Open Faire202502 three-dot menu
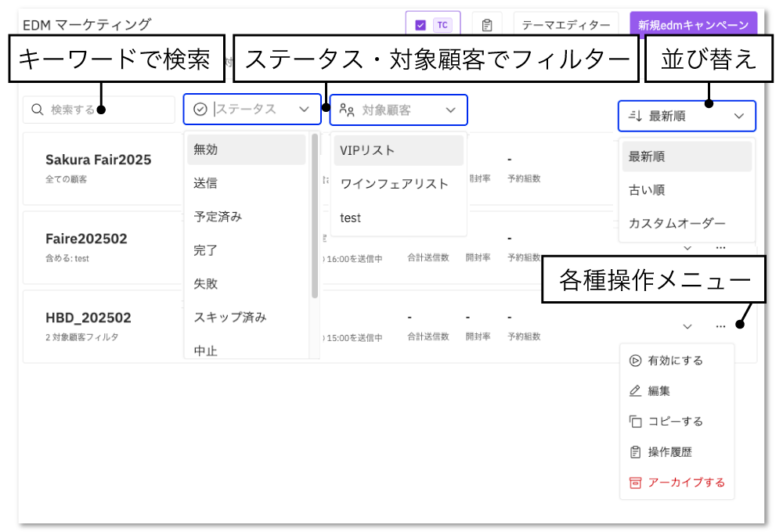783x532 pixels. [x=720, y=247]
